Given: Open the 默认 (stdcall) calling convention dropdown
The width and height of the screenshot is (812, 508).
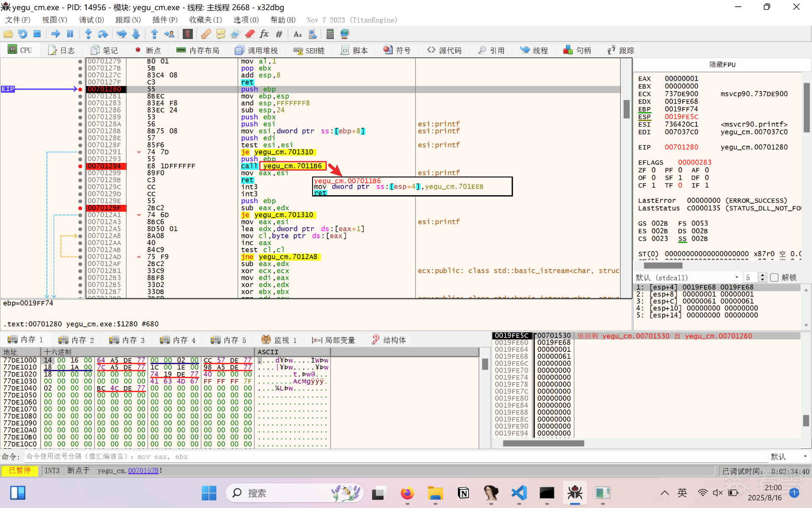Looking at the screenshot, I should 687,277.
